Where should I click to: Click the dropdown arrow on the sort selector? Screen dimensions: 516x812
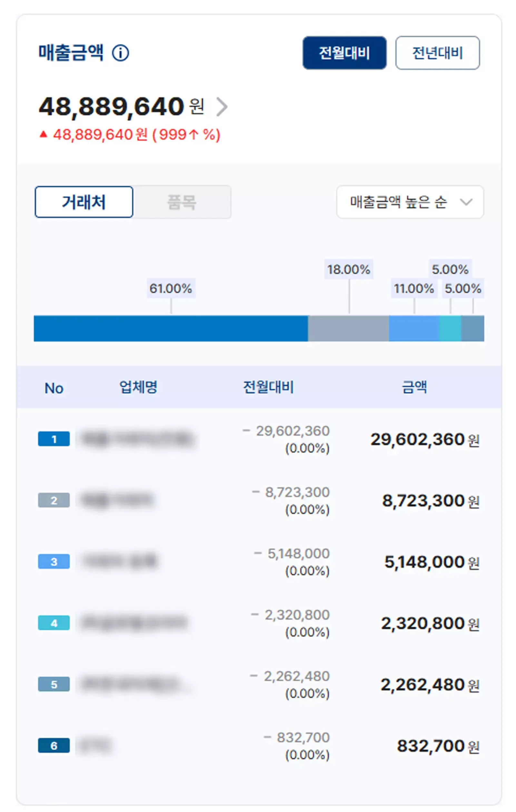[467, 202]
